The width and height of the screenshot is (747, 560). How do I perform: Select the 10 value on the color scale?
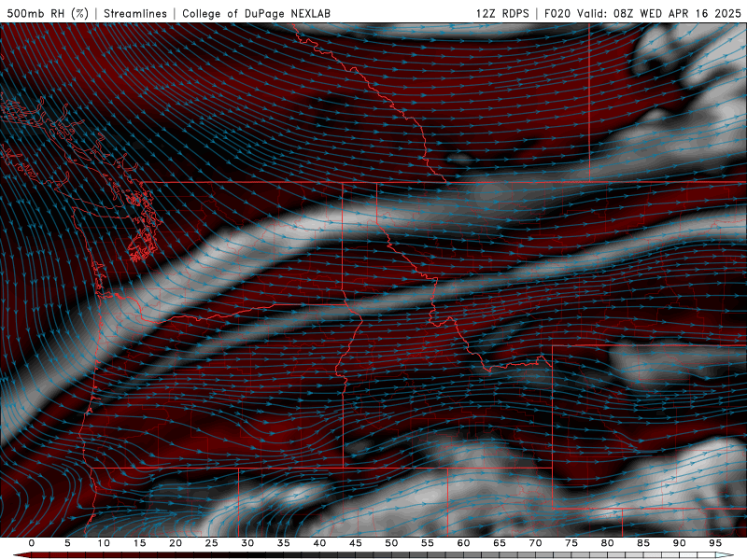[x=104, y=543]
